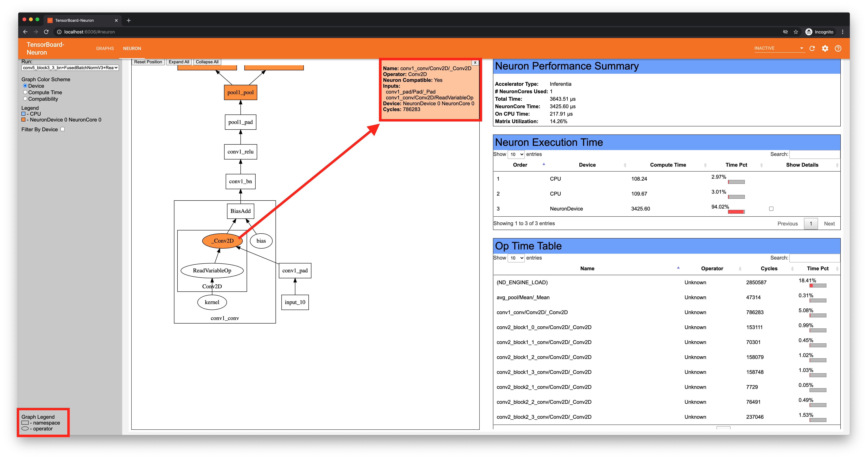Switch to the GRAPHS tab

tap(105, 49)
